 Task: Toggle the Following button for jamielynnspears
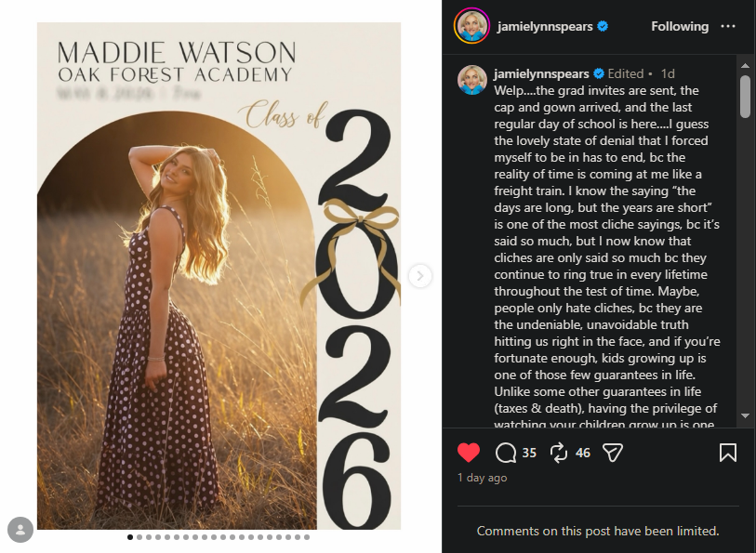[680, 27]
